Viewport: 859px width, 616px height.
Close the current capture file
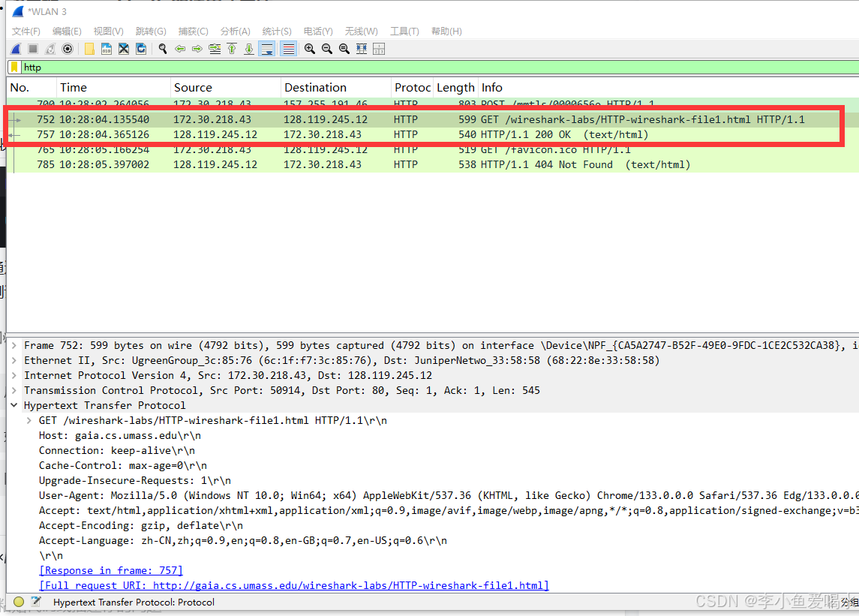coord(122,49)
